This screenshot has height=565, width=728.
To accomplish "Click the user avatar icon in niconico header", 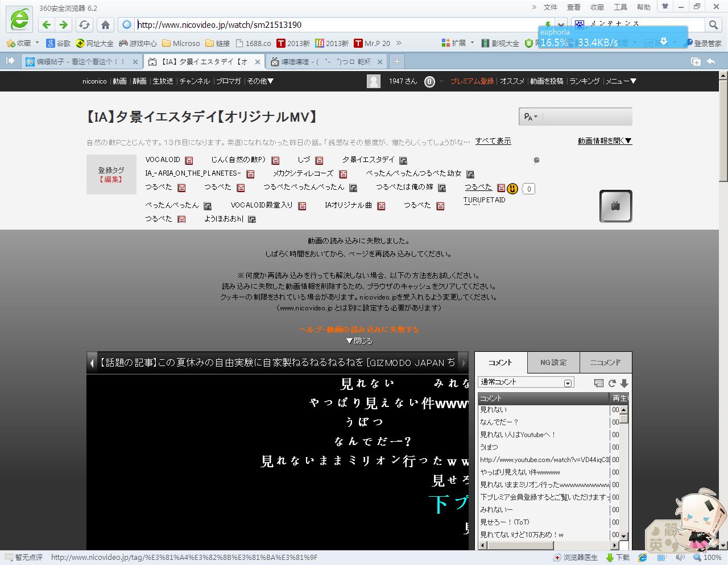I will tap(374, 81).
